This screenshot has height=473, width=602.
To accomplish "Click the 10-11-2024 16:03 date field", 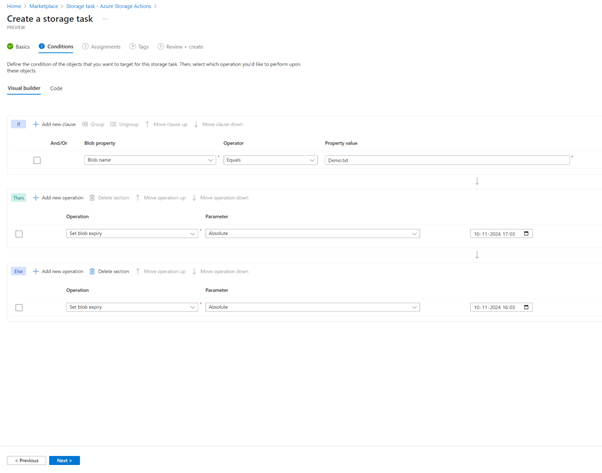I will pos(501,307).
